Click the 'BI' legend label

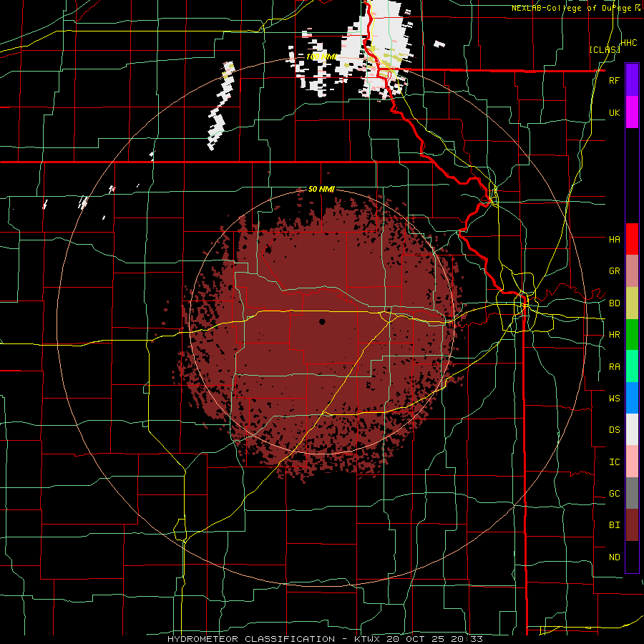[614, 525]
